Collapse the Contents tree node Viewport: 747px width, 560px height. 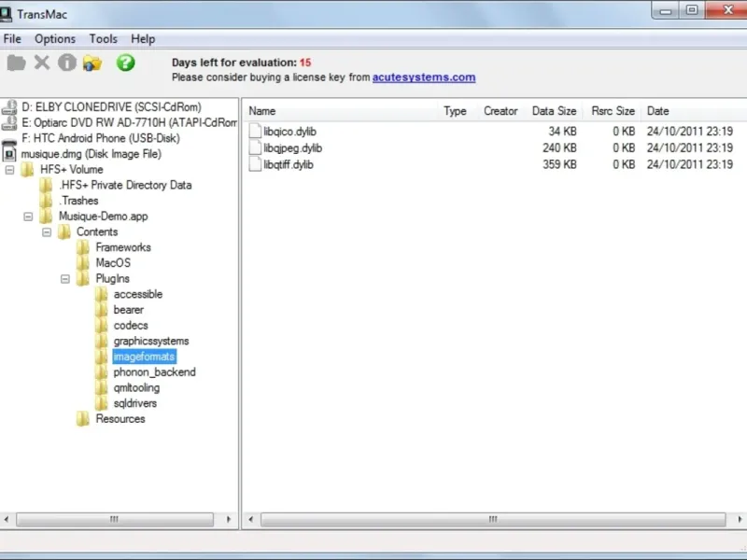pyautogui.click(x=47, y=232)
